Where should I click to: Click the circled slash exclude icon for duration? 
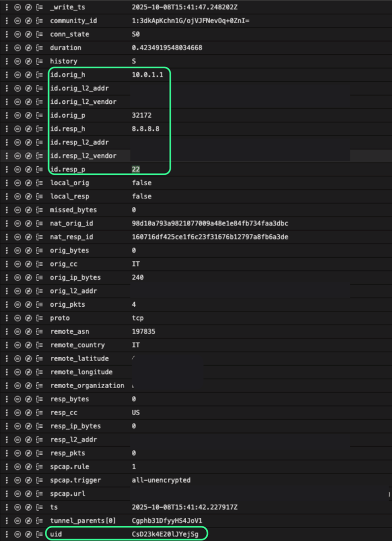(x=28, y=48)
